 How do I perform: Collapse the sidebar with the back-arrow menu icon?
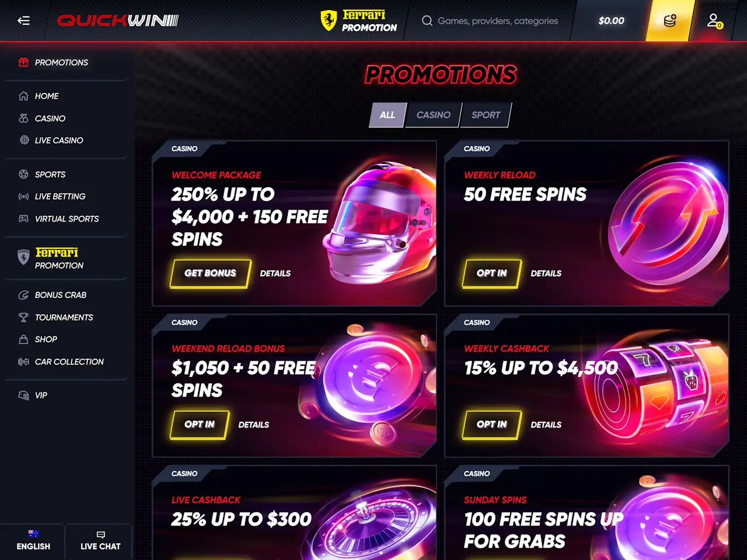(23, 20)
